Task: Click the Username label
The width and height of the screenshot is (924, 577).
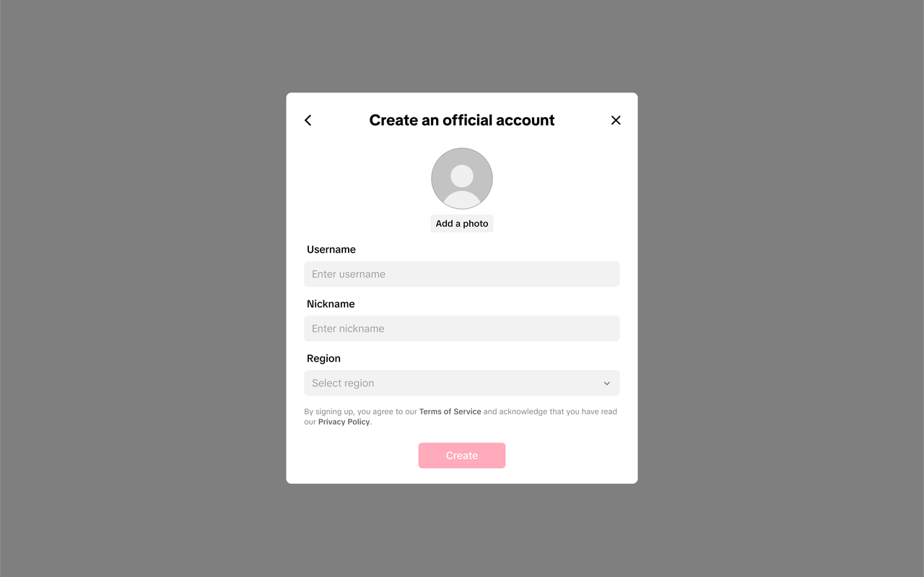Action: pos(331,249)
